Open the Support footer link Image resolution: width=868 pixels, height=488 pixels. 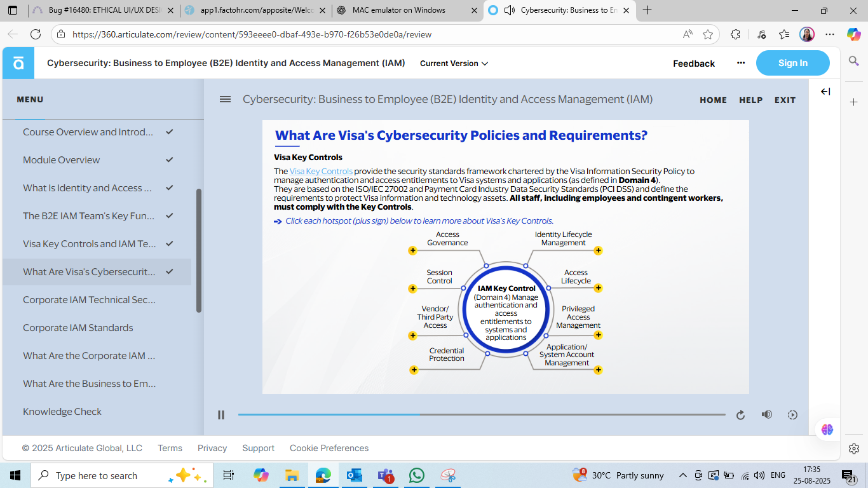pos(258,448)
